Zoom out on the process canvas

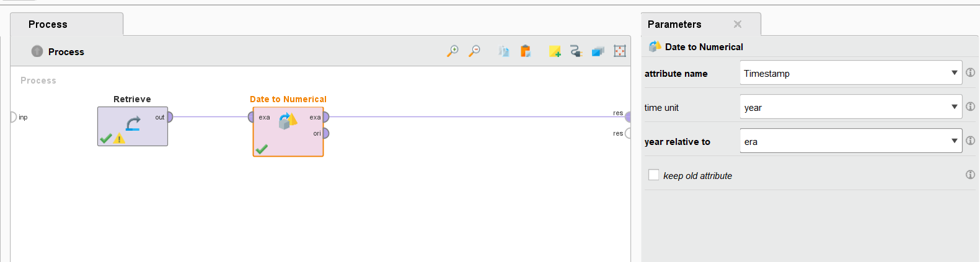[x=474, y=51]
